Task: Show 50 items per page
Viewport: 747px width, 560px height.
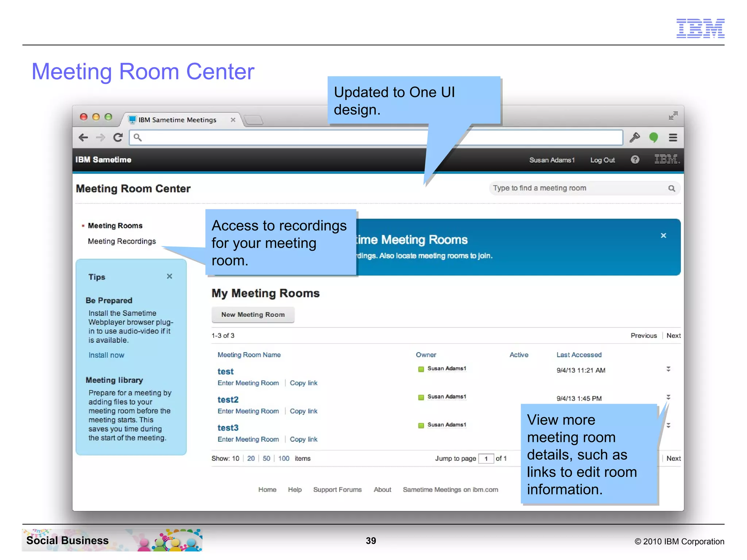Action: 267,458
